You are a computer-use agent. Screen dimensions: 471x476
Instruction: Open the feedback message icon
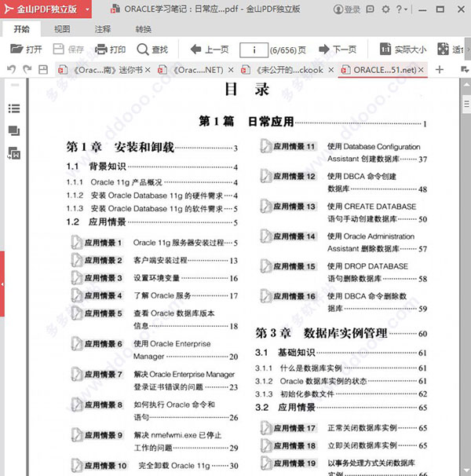(x=370, y=9)
